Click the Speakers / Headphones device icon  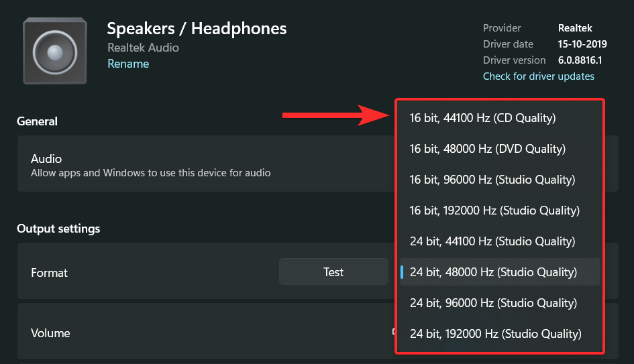(54, 51)
